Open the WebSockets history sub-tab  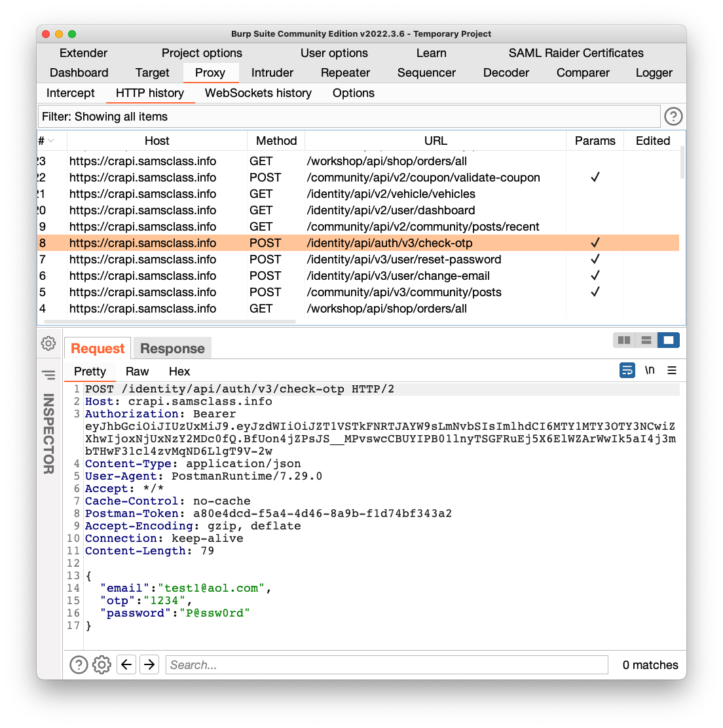click(x=258, y=93)
